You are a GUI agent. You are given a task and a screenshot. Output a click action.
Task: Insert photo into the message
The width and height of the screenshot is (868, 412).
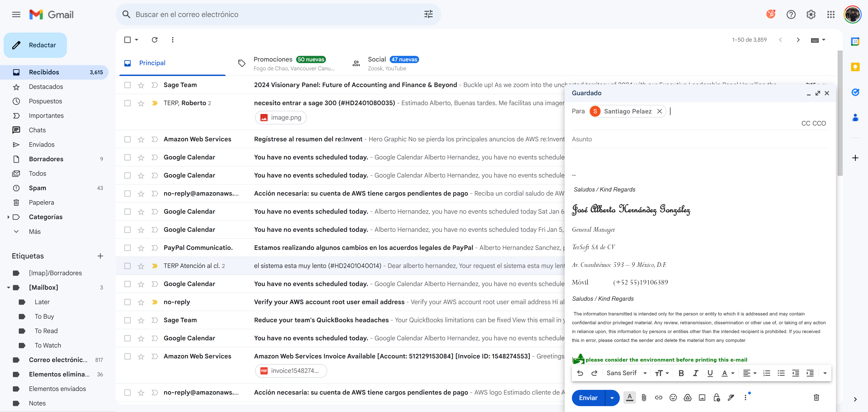click(x=702, y=398)
